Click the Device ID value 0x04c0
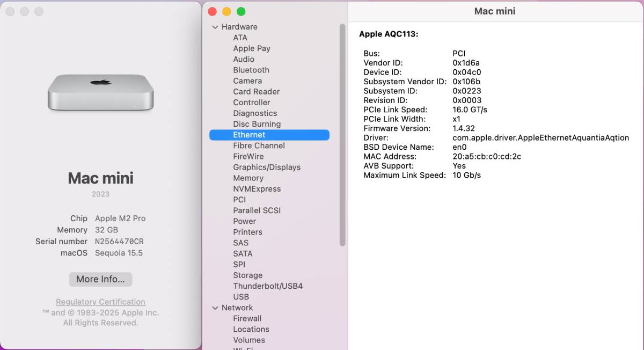Screen dimensions: 644x350 point(466,72)
